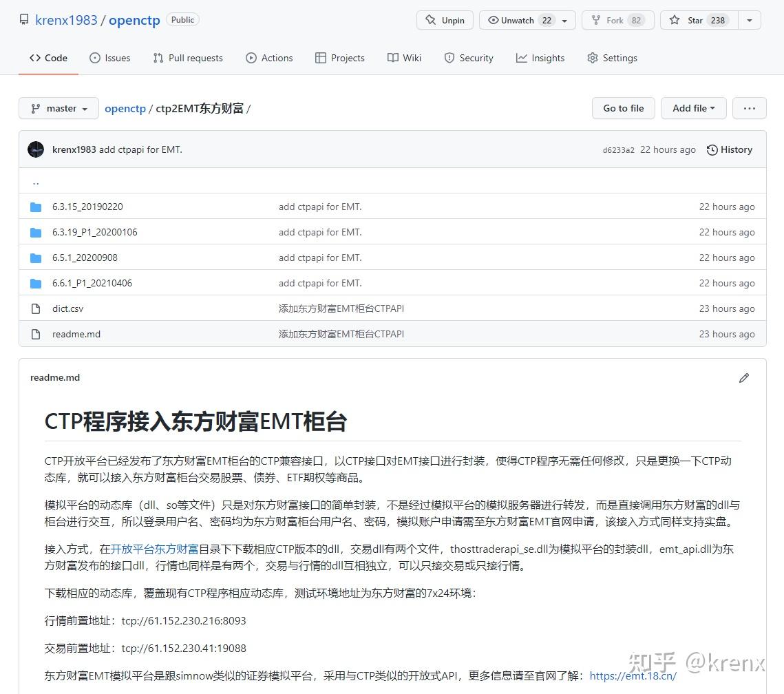Unwatch the repository

point(521,20)
